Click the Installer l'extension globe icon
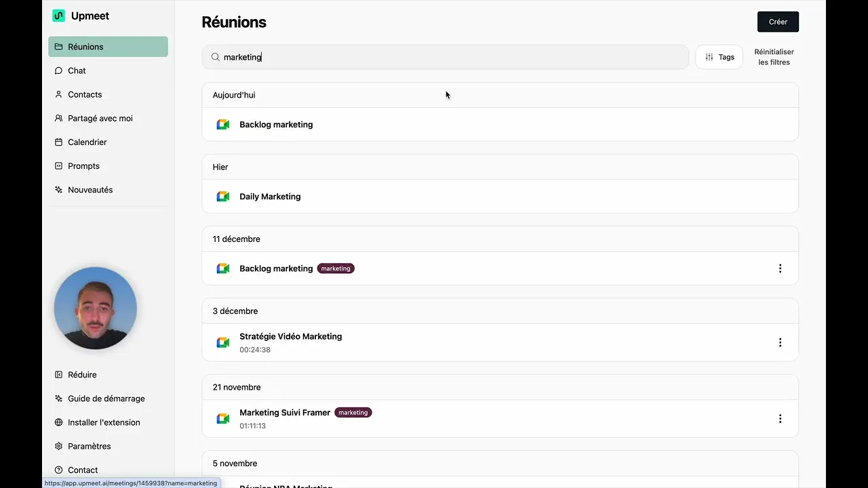868x488 pixels. 59,422
